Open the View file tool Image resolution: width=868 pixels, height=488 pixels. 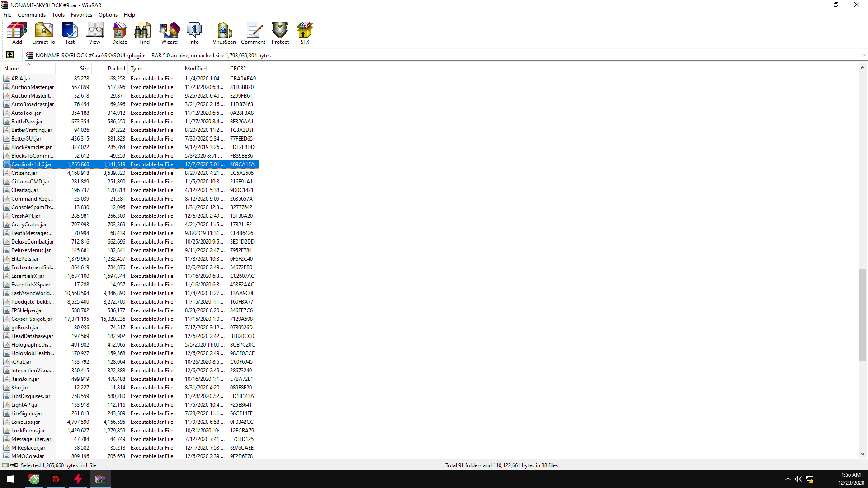(x=94, y=33)
